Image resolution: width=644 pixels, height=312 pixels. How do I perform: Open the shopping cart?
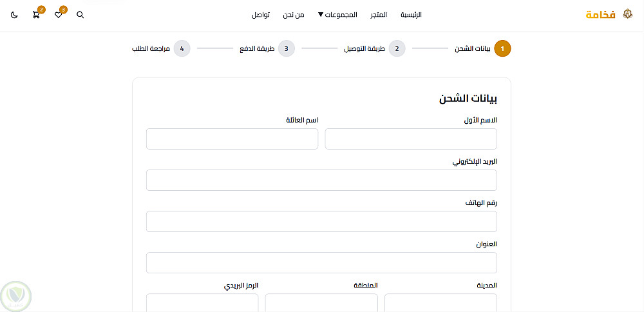coord(36,15)
